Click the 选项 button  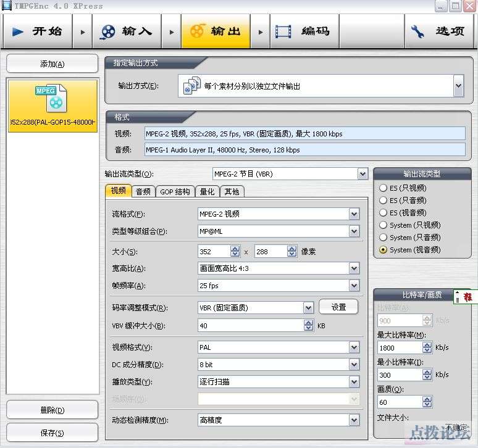(x=440, y=31)
